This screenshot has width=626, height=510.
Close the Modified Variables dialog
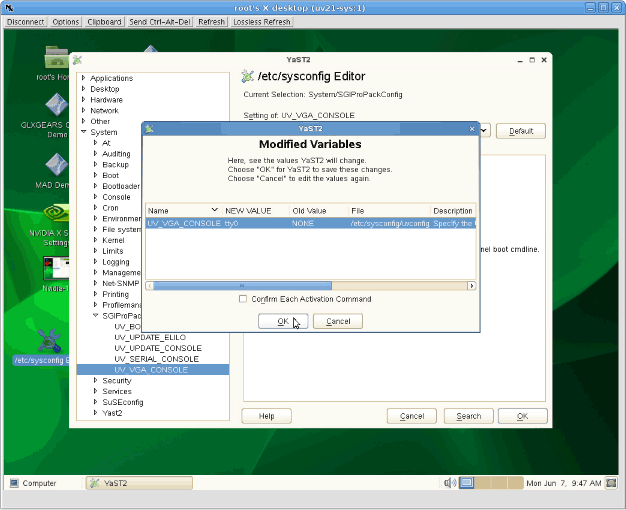[472, 129]
